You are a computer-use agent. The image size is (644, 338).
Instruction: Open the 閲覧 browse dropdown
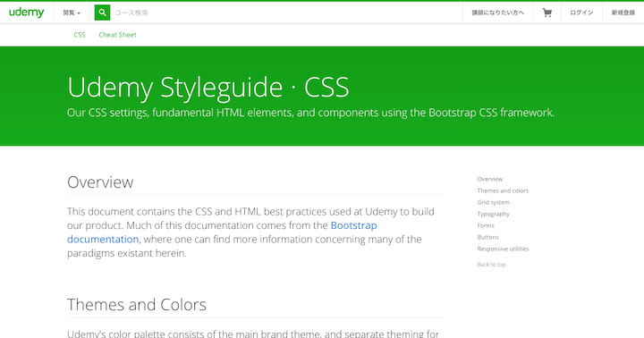coord(72,13)
